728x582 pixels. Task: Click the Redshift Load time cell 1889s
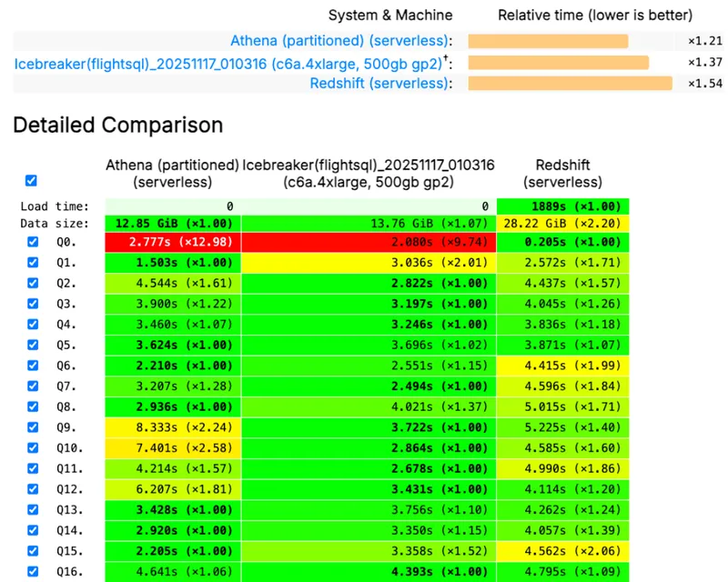click(x=562, y=206)
